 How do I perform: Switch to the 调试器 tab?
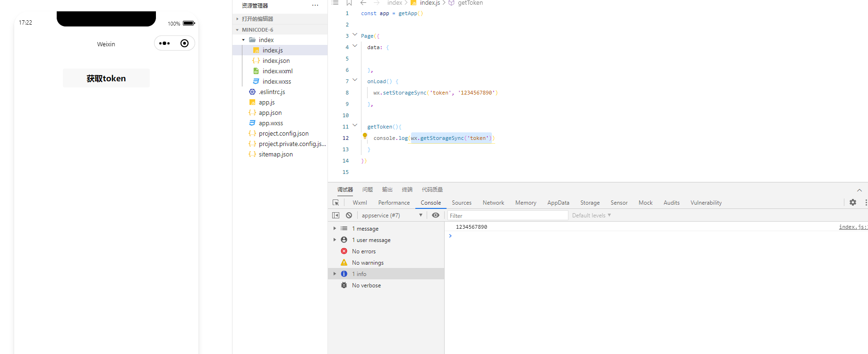click(x=345, y=190)
